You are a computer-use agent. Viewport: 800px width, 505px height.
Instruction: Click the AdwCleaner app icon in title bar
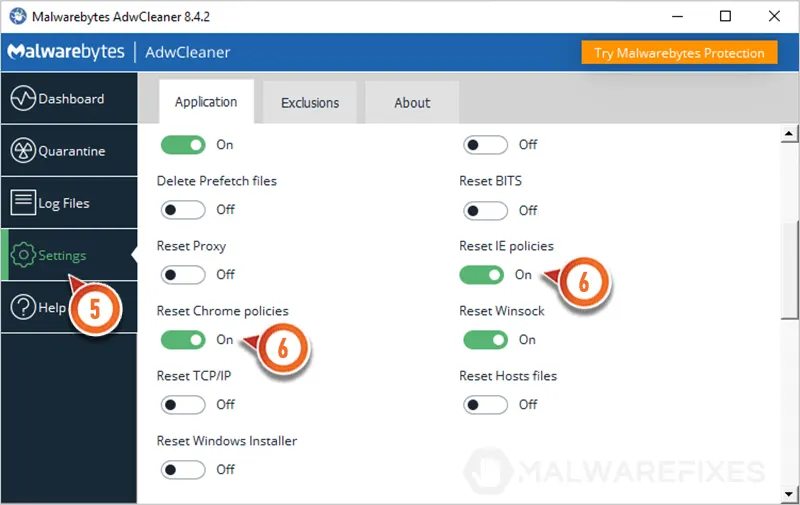pyautogui.click(x=18, y=16)
